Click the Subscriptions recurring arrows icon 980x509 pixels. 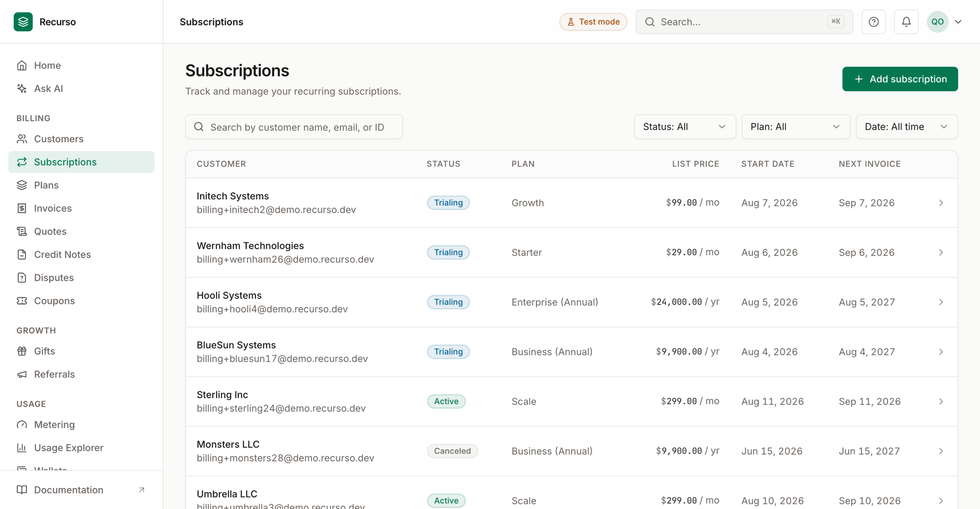[22, 162]
